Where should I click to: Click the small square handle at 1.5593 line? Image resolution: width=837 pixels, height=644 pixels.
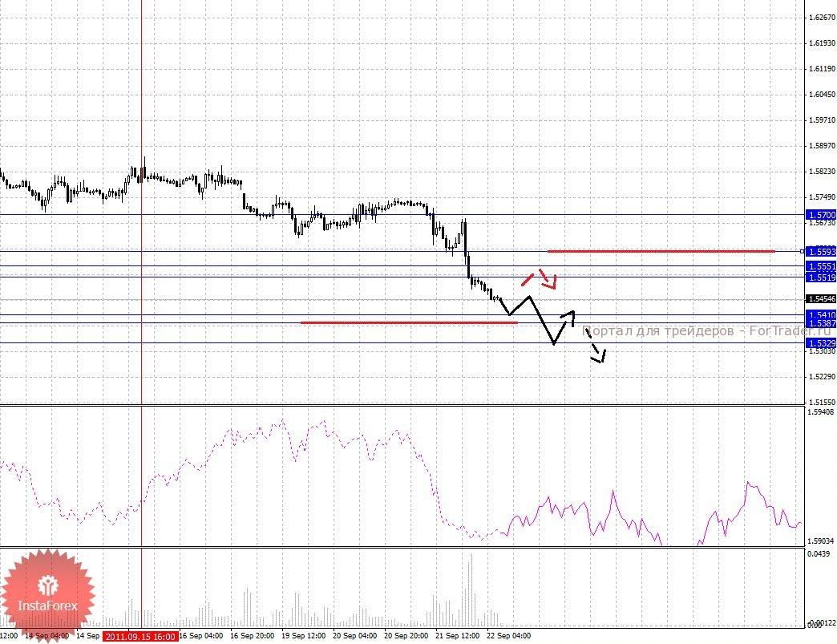[x=803, y=251]
